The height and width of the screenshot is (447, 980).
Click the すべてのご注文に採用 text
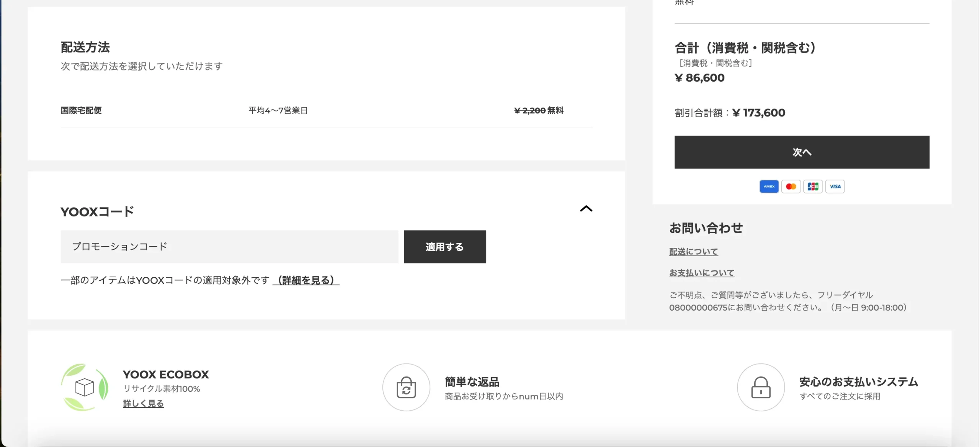coord(840,396)
